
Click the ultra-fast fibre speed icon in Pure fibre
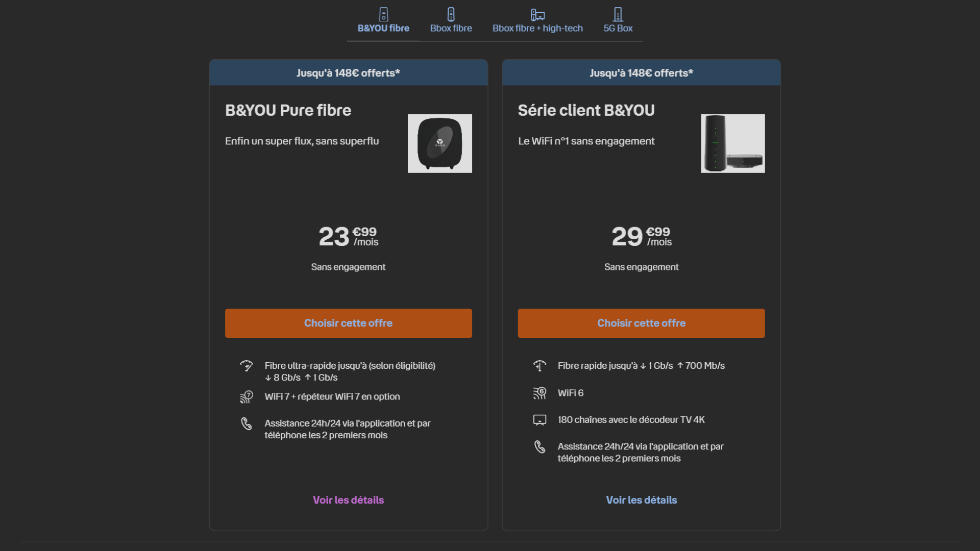247,366
